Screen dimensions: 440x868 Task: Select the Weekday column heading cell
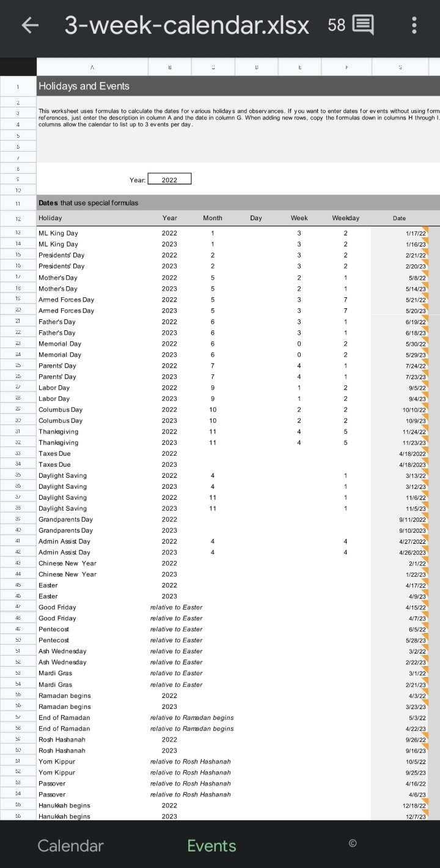[x=346, y=218]
